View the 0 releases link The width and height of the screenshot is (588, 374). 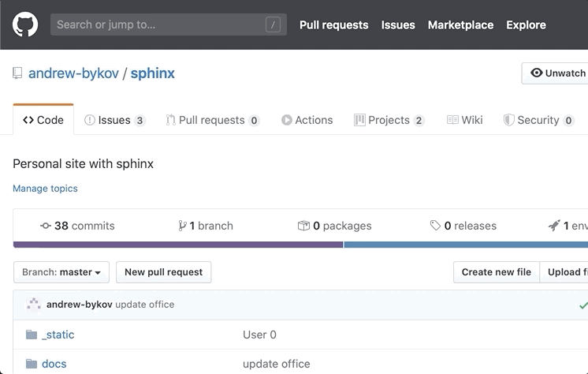(463, 226)
